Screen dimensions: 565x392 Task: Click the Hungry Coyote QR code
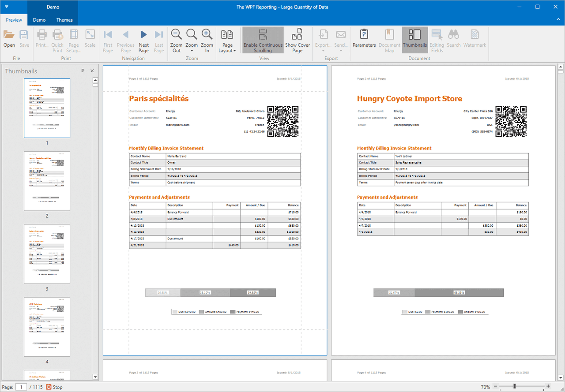(511, 122)
